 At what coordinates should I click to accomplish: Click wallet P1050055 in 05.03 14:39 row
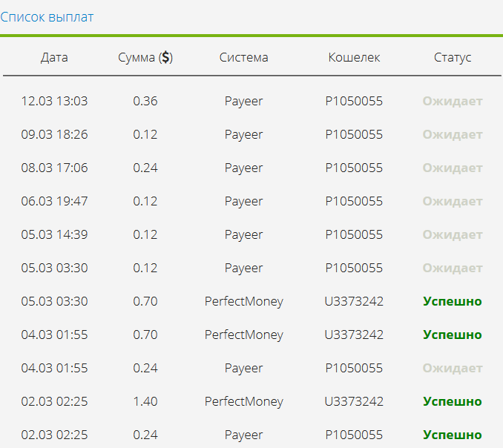(354, 234)
